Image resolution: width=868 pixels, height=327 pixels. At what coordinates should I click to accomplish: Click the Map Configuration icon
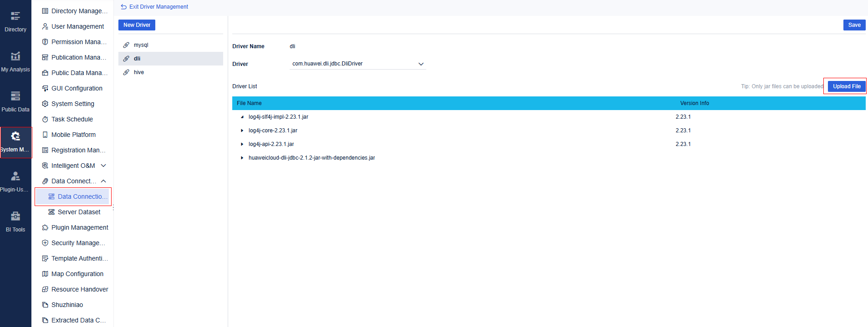click(45, 274)
